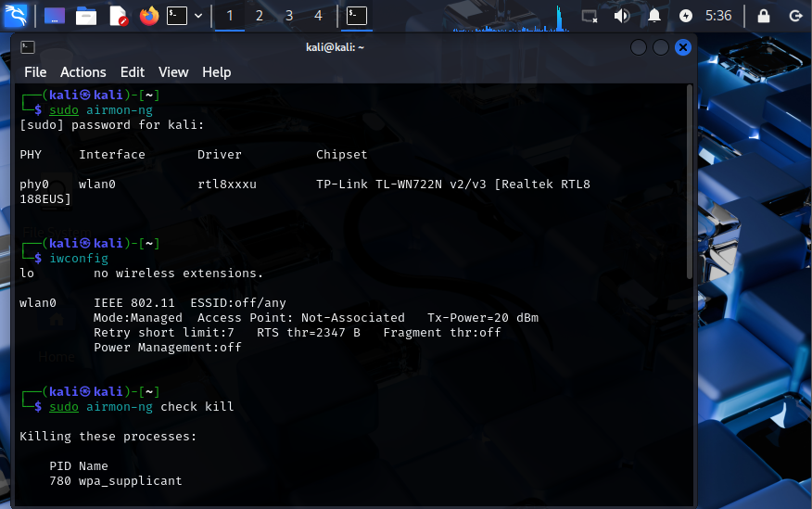This screenshot has width=812, height=509.
Task: Click the 'wlan0' interface in airmon-ng table
Action: 96,185
